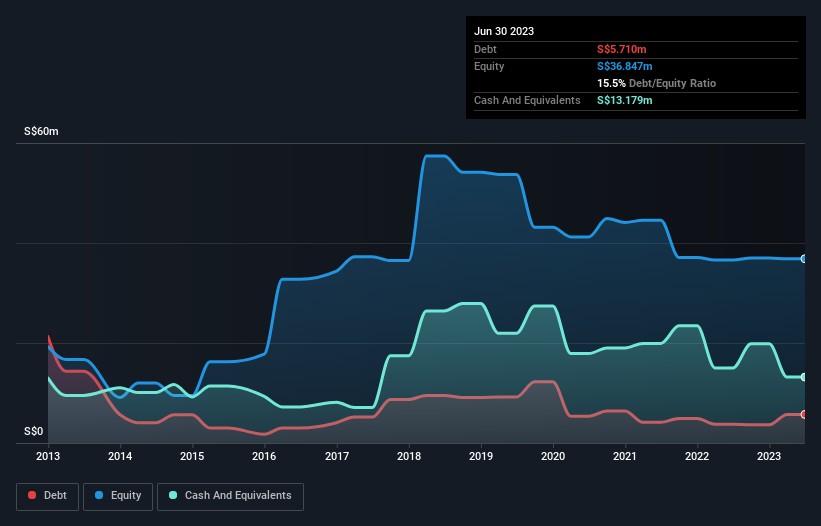Select the 2013 x-axis label
This screenshot has height=526, width=821.
point(48,456)
